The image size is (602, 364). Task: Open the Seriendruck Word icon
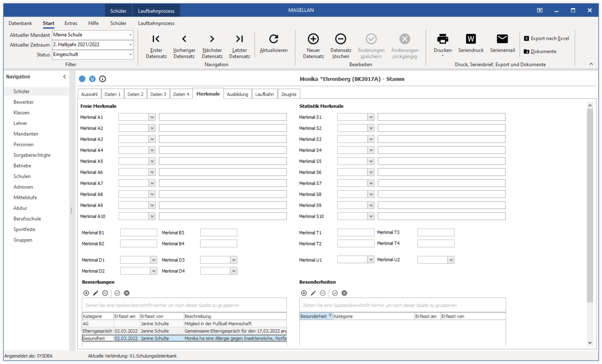470,39
